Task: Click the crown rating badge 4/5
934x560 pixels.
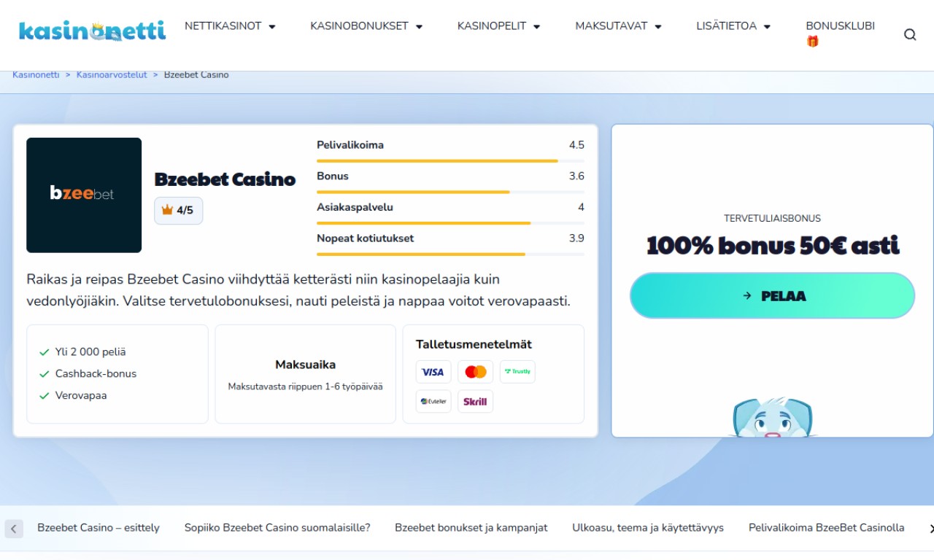Action: point(179,210)
